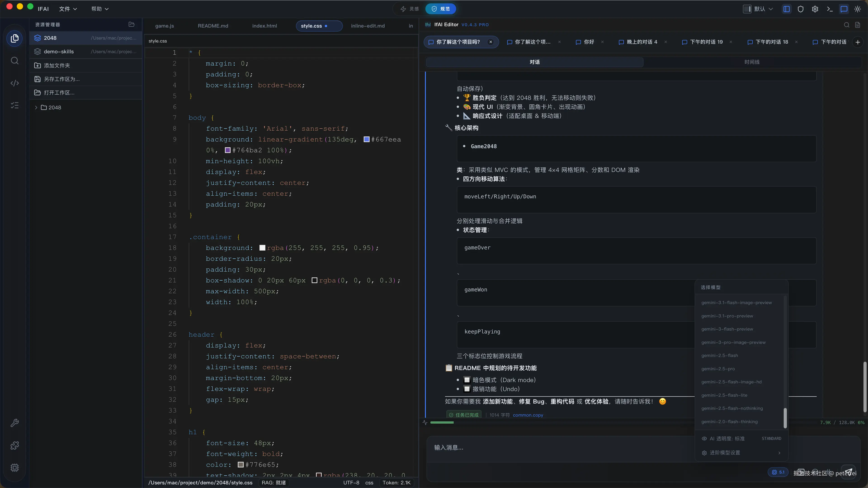Click the shield icon in top bar
Screen dimensions: 868x488
pyautogui.click(x=801, y=9)
